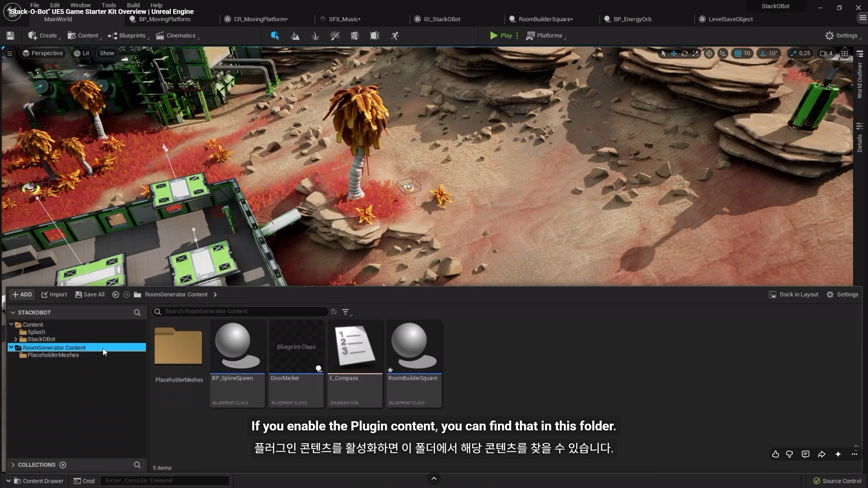Switch to the BP_MovingPlatform tab
The width and height of the screenshot is (868, 488).
tap(165, 19)
